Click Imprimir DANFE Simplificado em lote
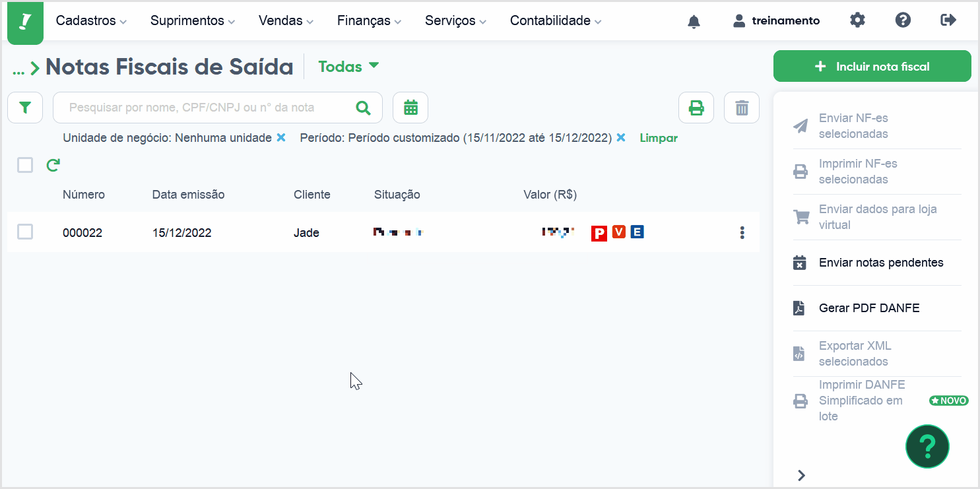 tap(862, 401)
